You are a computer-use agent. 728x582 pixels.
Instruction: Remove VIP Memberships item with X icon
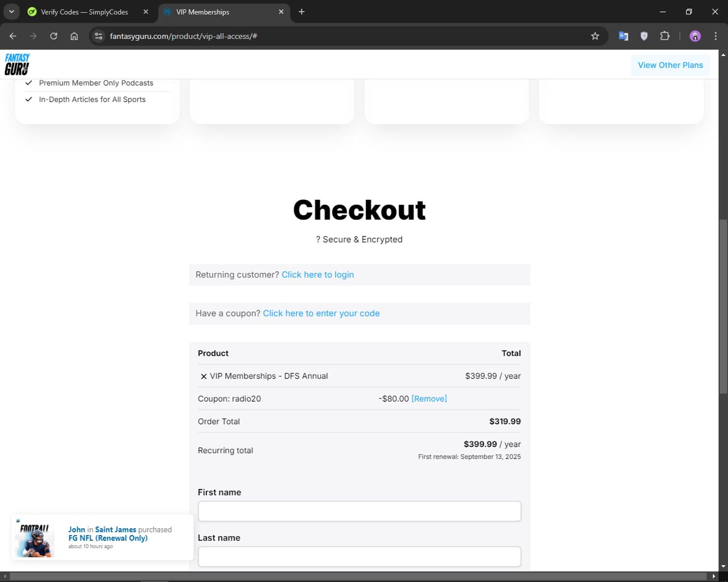pyautogui.click(x=204, y=376)
